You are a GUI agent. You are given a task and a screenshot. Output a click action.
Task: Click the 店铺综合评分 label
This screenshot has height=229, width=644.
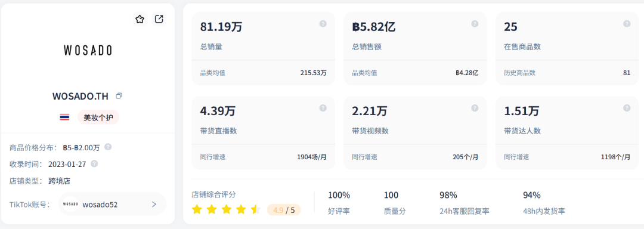pos(213,194)
